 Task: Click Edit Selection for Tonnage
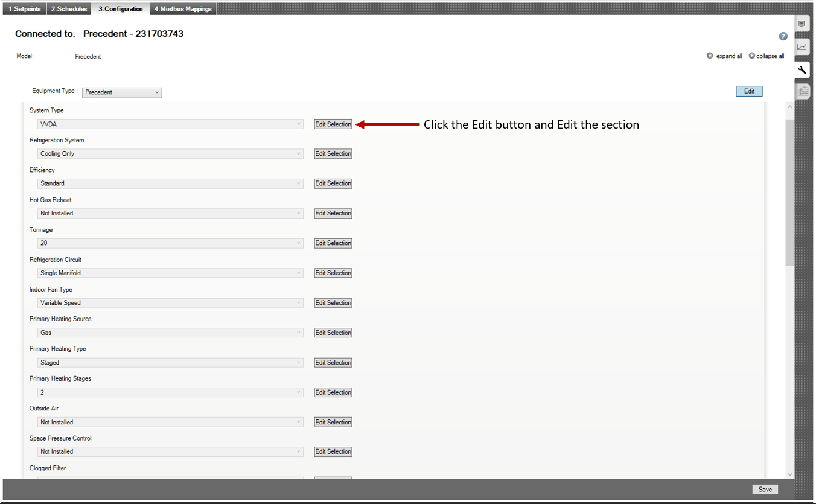pos(333,243)
